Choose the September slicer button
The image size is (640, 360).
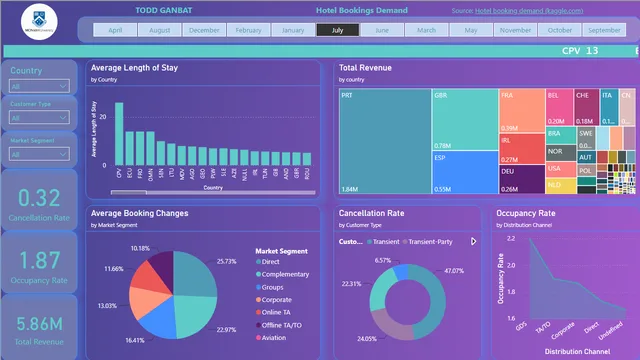point(604,30)
